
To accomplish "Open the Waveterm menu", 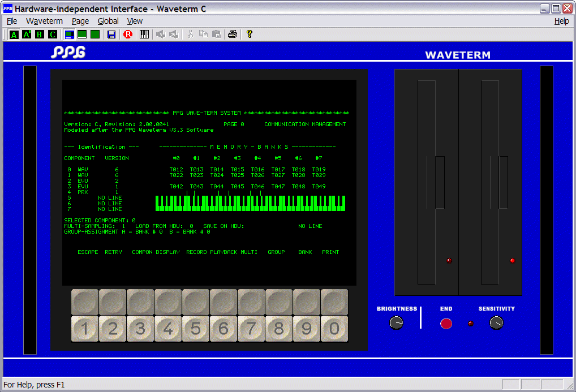I will (x=45, y=21).
